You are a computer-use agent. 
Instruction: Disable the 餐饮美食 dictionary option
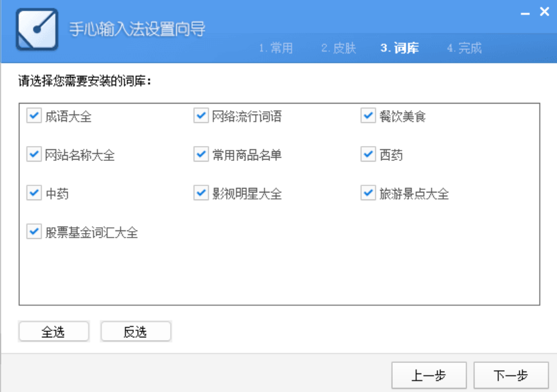[367, 116]
